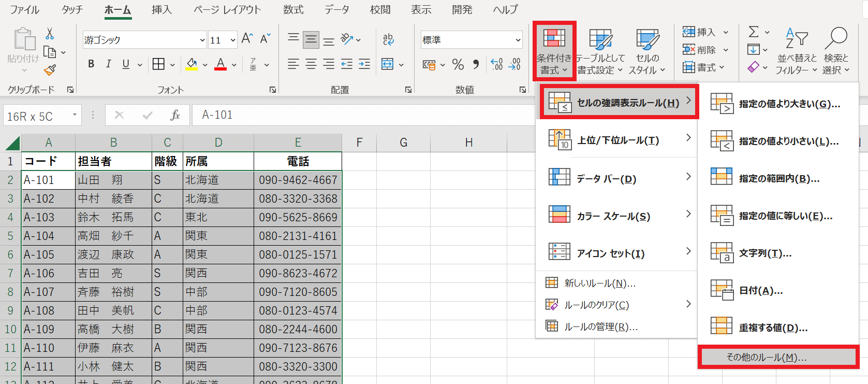Viewport: 868px width, 384px height.
Task: Select the Borders icon in Font group
Action: click(x=159, y=64)
